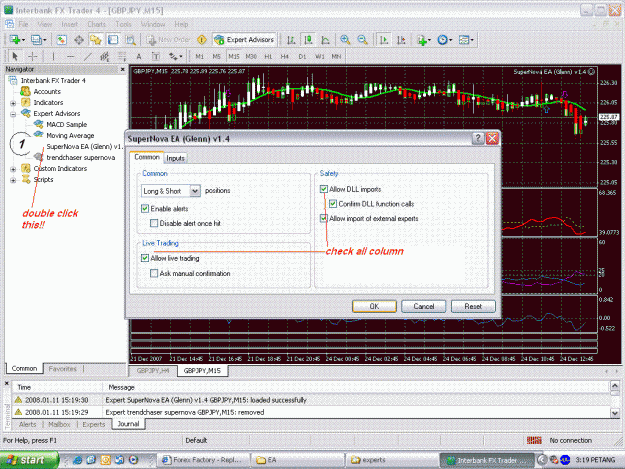Select the Trendline drawing tool

click(87, 56)
